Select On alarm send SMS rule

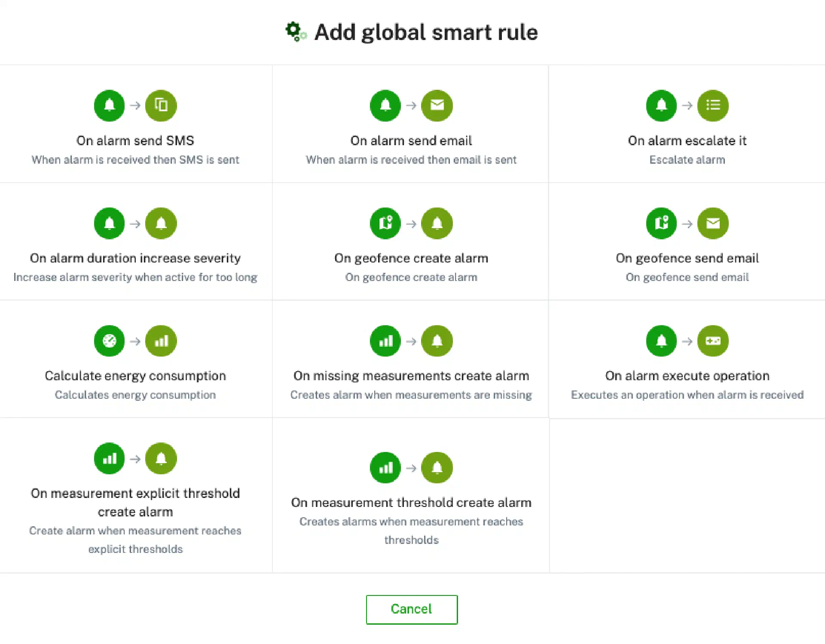coord(135,140)
